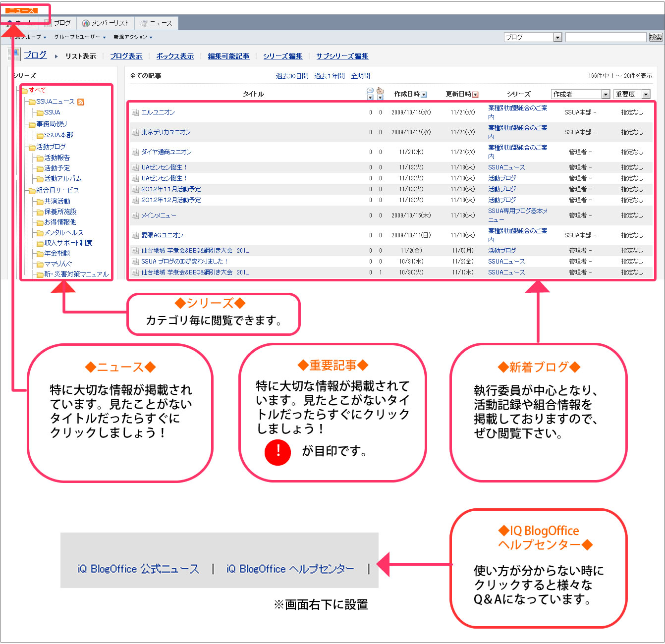Click the RSS feed icon beside SSUAニュース
Screen dimensions: 665x644
81,102
